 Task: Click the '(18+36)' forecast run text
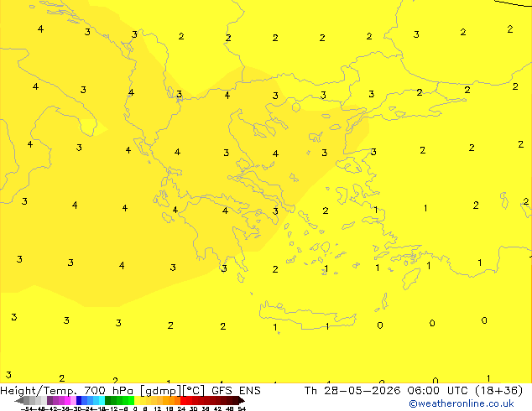499,391
